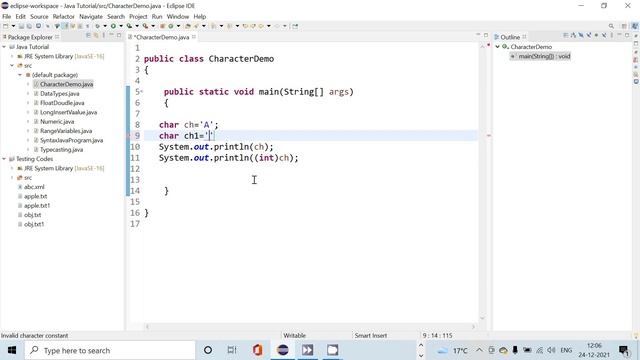Minimize the Package Explorer view
Screen dimensions: 640x360
pos(111,36)
